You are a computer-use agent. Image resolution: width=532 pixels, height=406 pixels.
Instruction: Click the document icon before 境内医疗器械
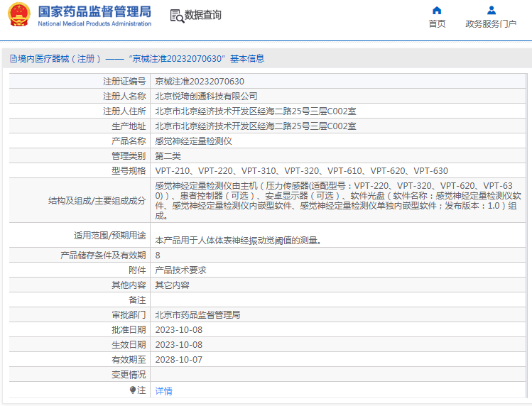(13, 59)
